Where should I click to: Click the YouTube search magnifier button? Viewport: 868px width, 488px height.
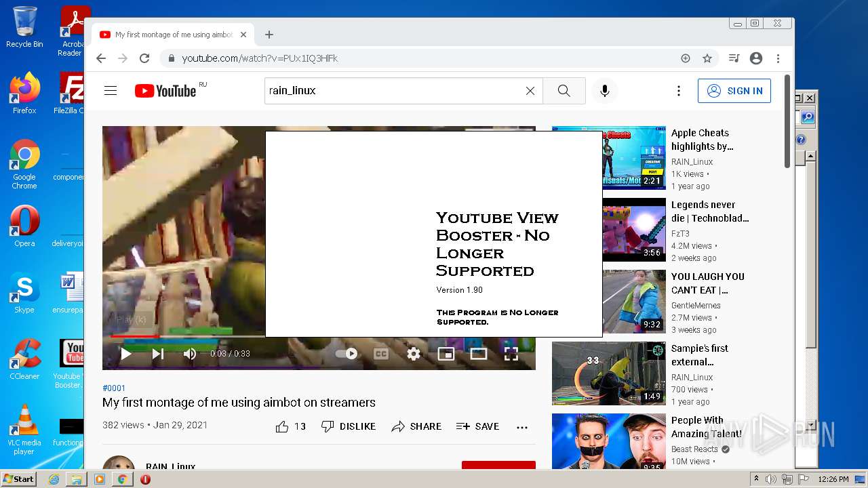[x=564, y=91]
